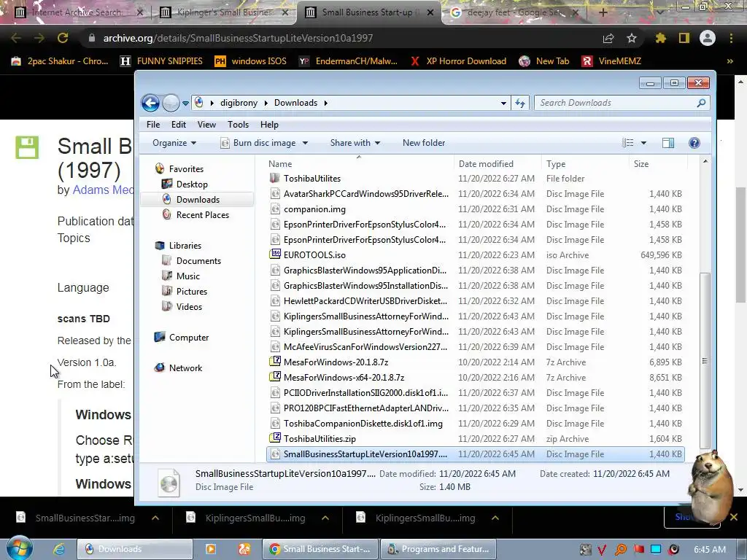The height and width of the screenshot is (560, 747).
Task: Expand options for SmallBusinessStar...img download
Action: click(x=155, y=518)
